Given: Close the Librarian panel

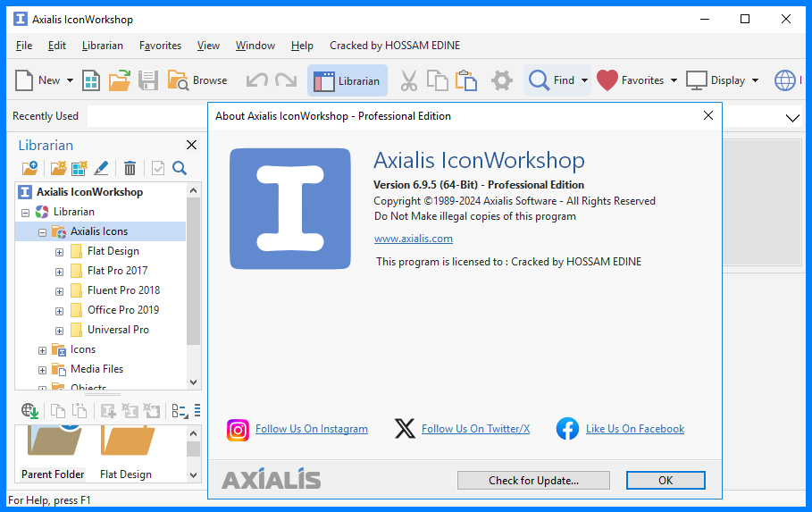Looking at the screenshot, I should pyautogui.click(x=191, y=145).
